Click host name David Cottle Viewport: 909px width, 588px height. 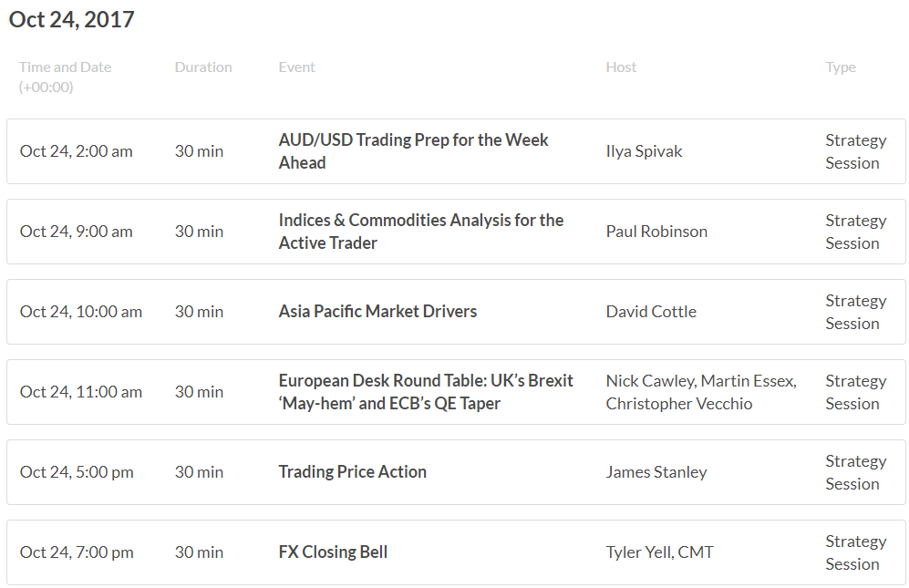click(x=651, y=312)
